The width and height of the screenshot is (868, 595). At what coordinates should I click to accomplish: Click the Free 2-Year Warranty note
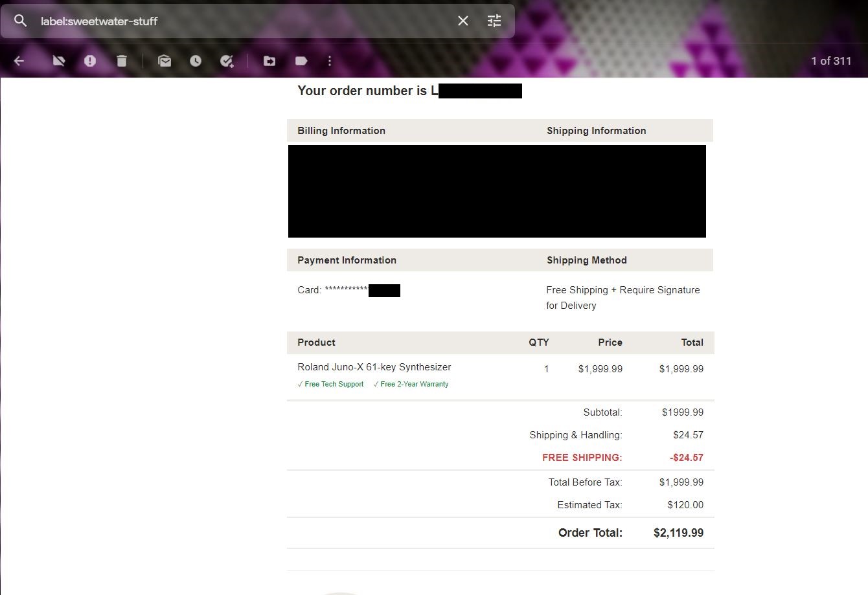(411, 384)
